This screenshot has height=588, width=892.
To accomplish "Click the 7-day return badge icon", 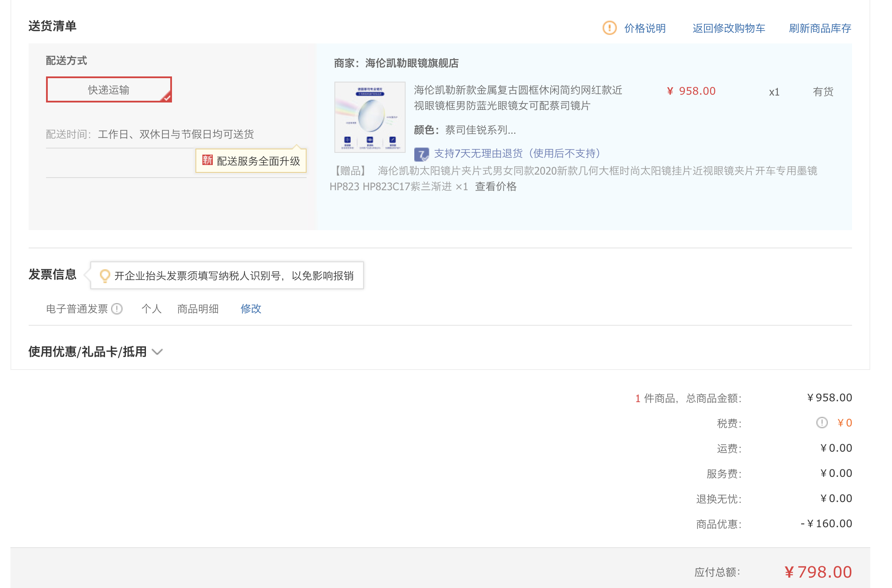I will point(421,154).
